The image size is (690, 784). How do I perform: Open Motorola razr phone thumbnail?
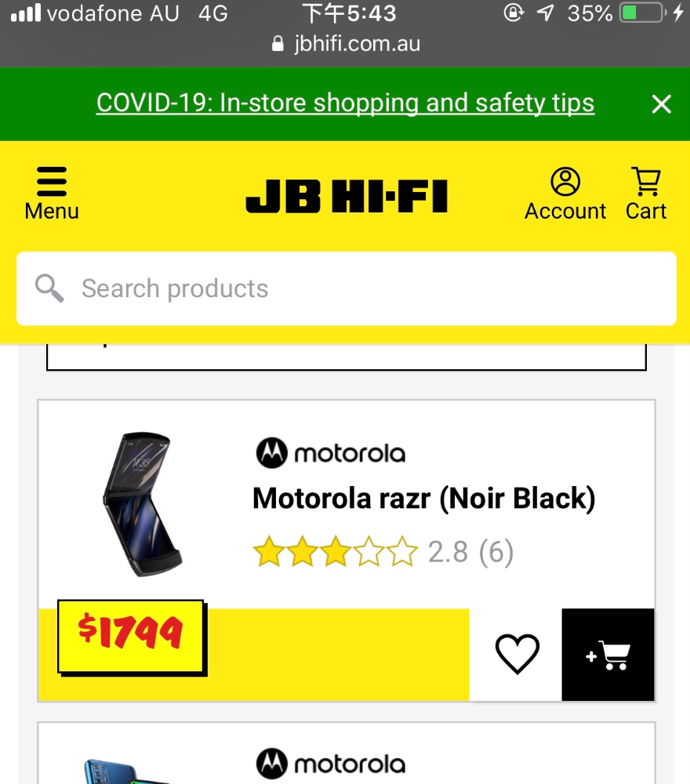click(143, 504)
